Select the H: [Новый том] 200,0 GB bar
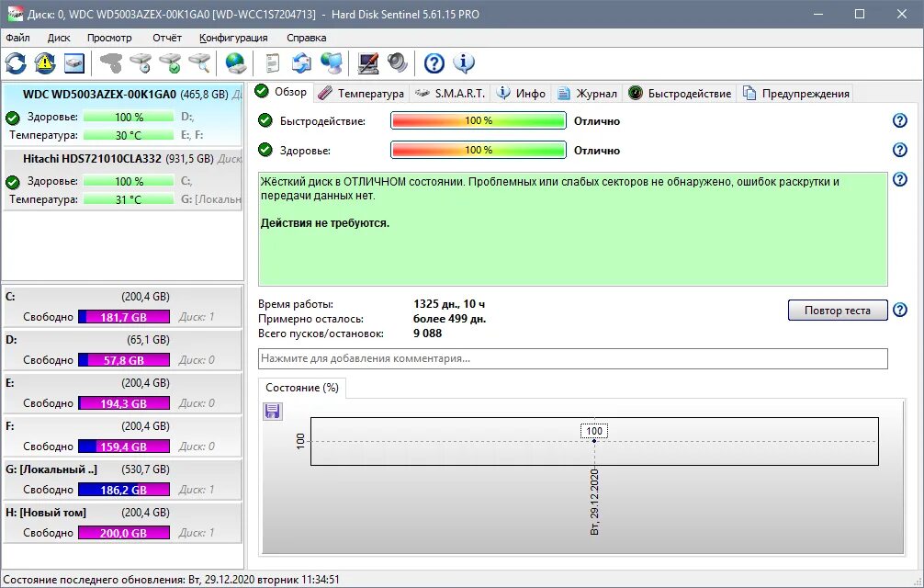Screen dimensions: 924x588 point(124,533)
